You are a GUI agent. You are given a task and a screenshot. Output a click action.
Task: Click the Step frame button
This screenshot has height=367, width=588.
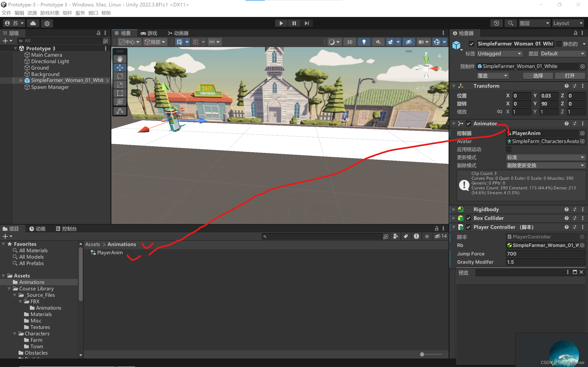[306, 23]
